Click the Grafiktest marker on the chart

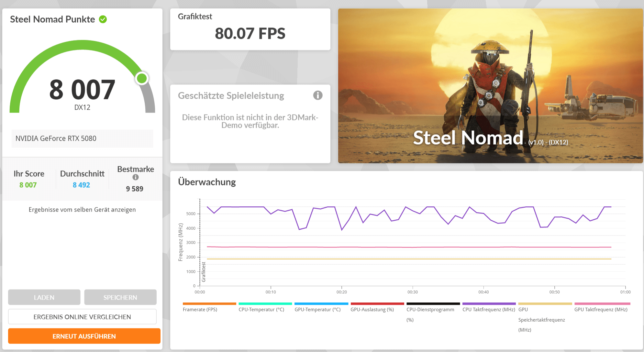coord(204,272)
